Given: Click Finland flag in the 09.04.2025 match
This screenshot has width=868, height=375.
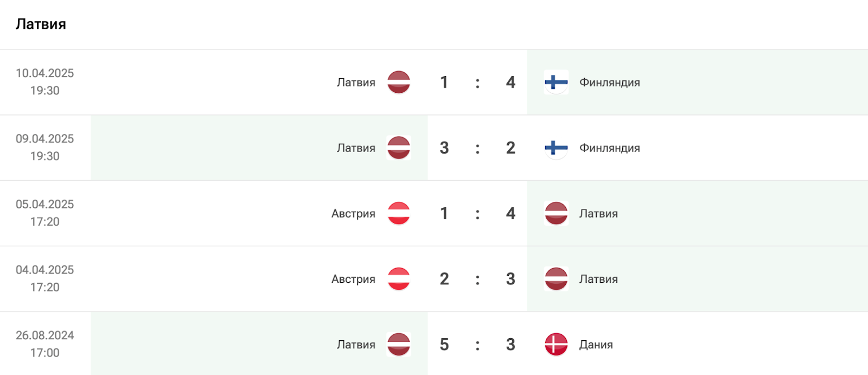Looking at the screenshot, I should [x=556, y=148].
